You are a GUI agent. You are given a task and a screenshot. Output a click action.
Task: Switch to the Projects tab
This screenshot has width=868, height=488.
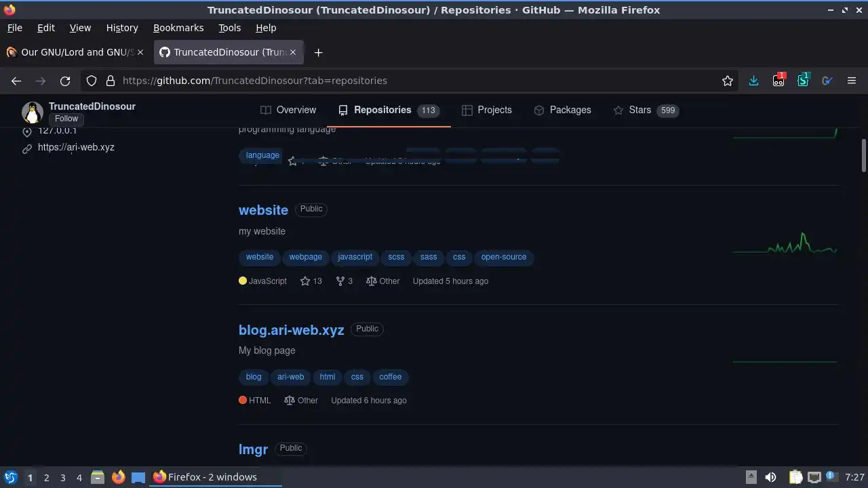click(487, 110)
